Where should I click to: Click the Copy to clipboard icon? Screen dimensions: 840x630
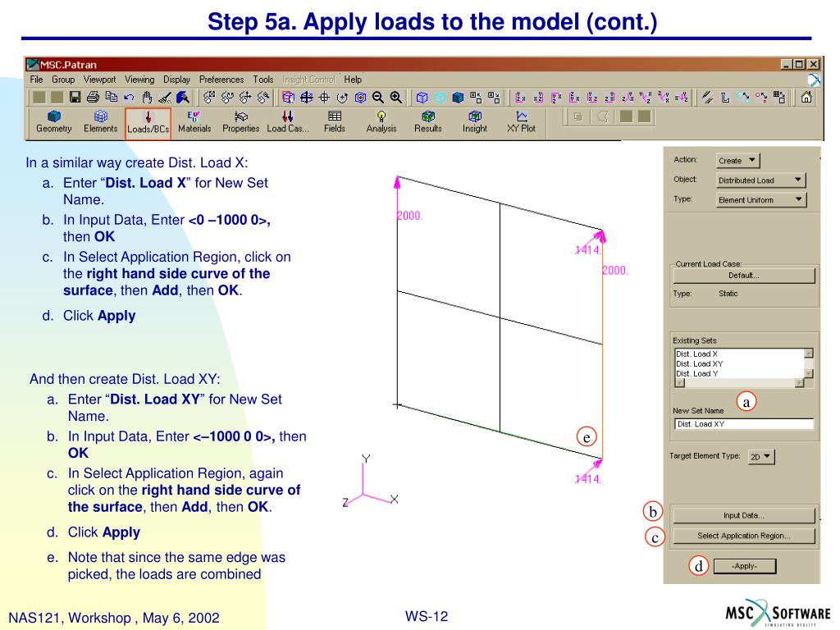(x=112, y=97)
